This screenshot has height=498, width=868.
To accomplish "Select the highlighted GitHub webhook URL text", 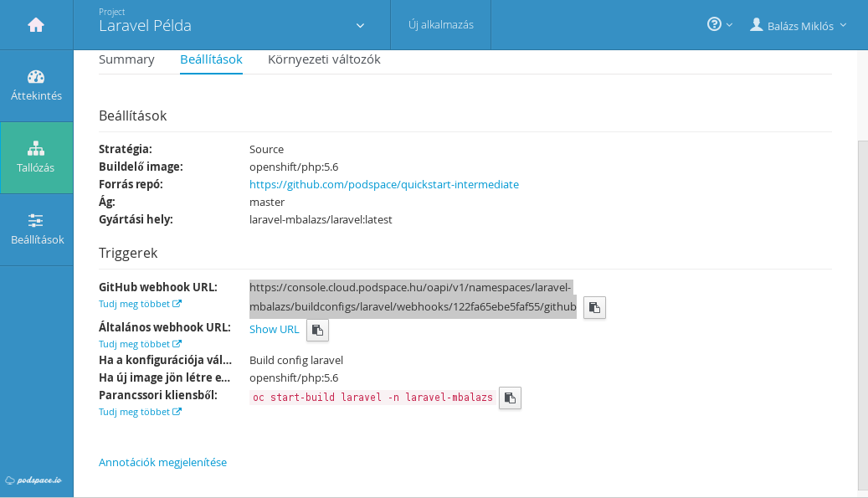I will pos(413,298).
